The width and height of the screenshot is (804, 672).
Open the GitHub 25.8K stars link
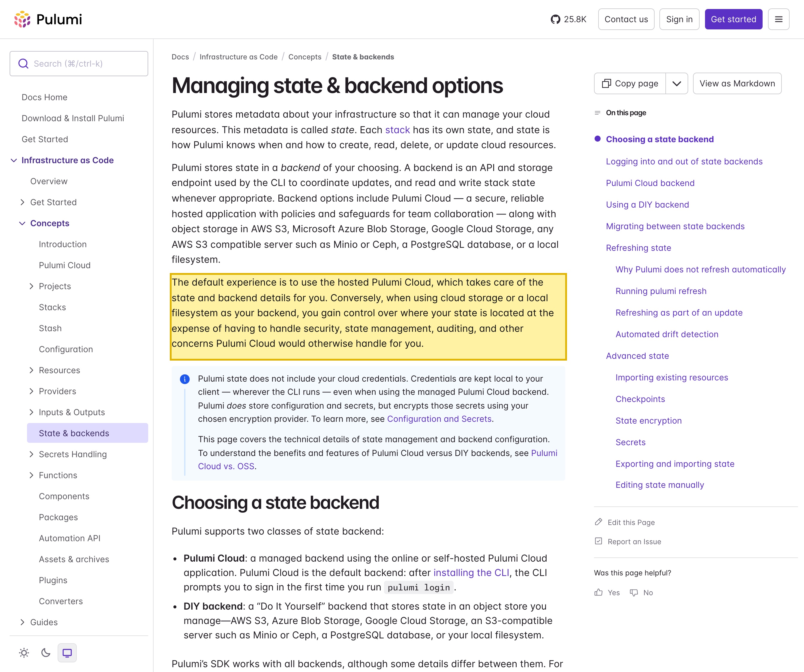point(568,19)
